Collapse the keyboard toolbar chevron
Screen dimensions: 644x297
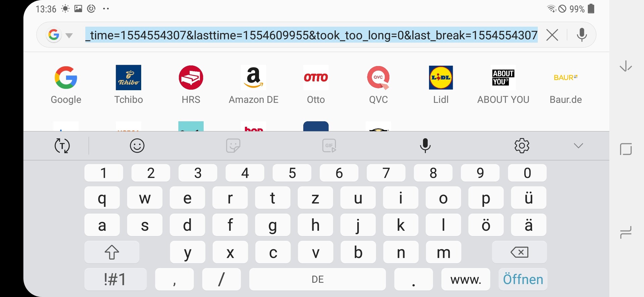pos(578,146)
